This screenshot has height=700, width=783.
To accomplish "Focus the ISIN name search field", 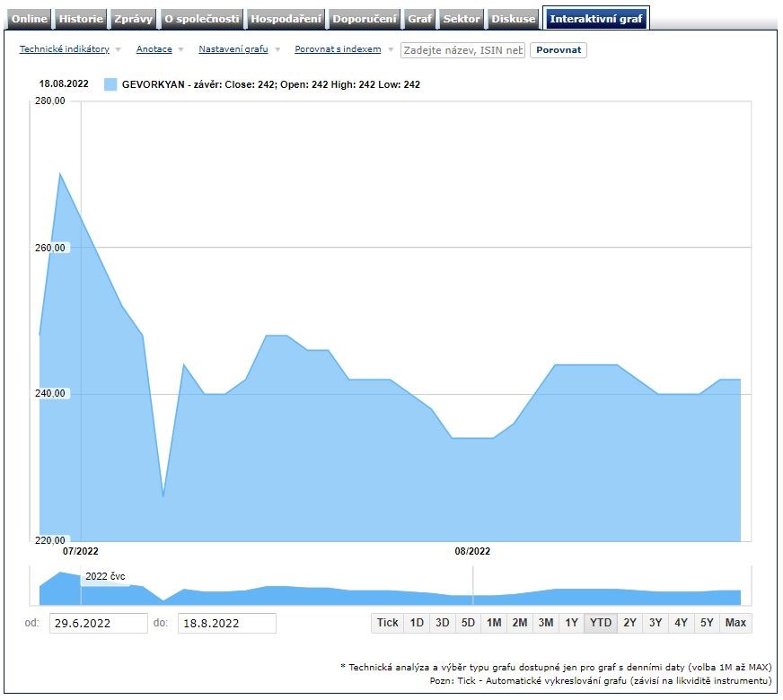I will coord(462,50).
